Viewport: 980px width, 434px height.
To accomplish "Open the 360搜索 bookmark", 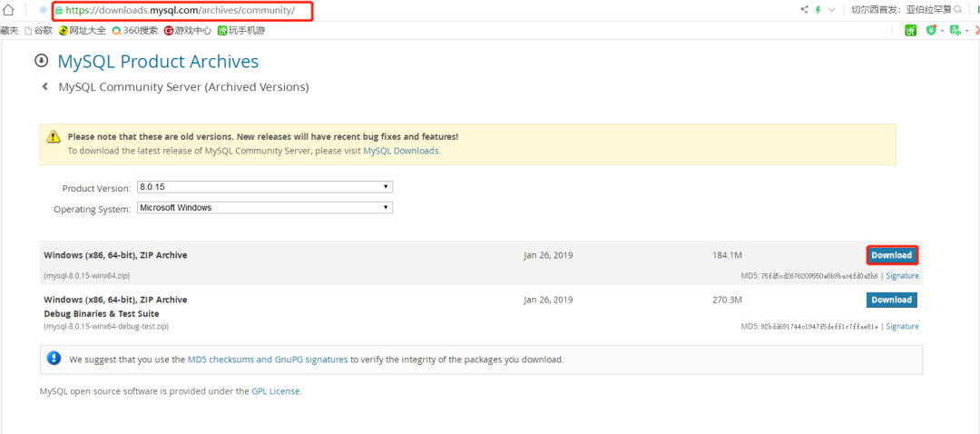I will click(x=135, y=30).
